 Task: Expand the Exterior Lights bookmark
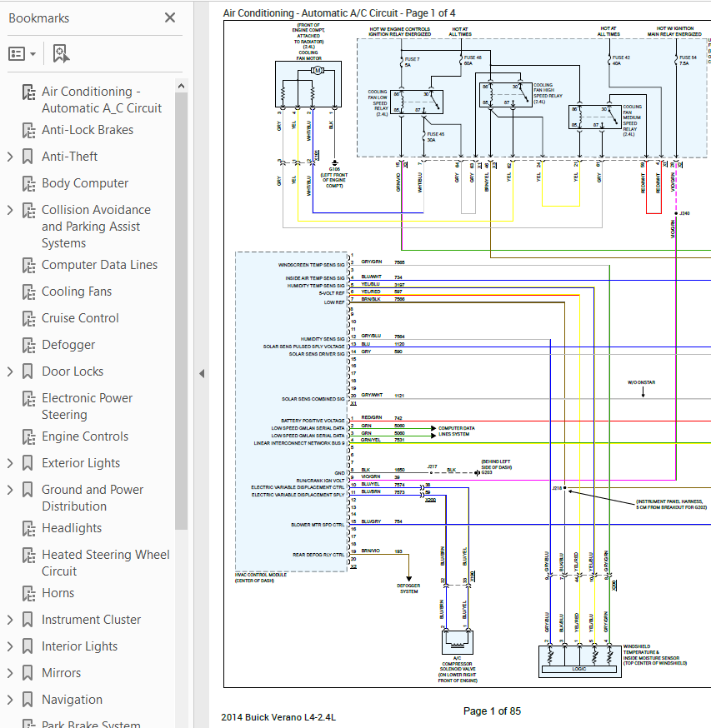click(x=10, y=463)
